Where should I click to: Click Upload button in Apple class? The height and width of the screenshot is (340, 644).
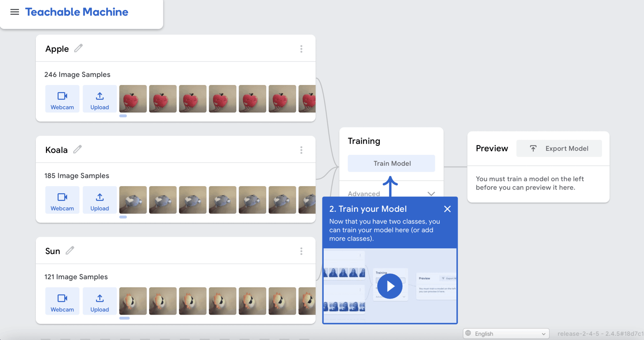click(100, 99)
